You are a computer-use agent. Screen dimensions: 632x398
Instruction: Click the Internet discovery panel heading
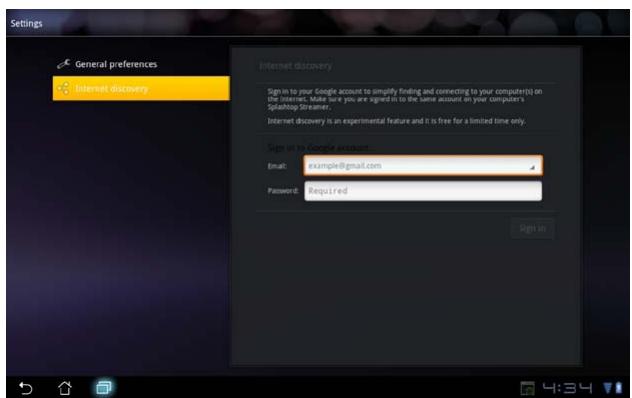[295, 66]
